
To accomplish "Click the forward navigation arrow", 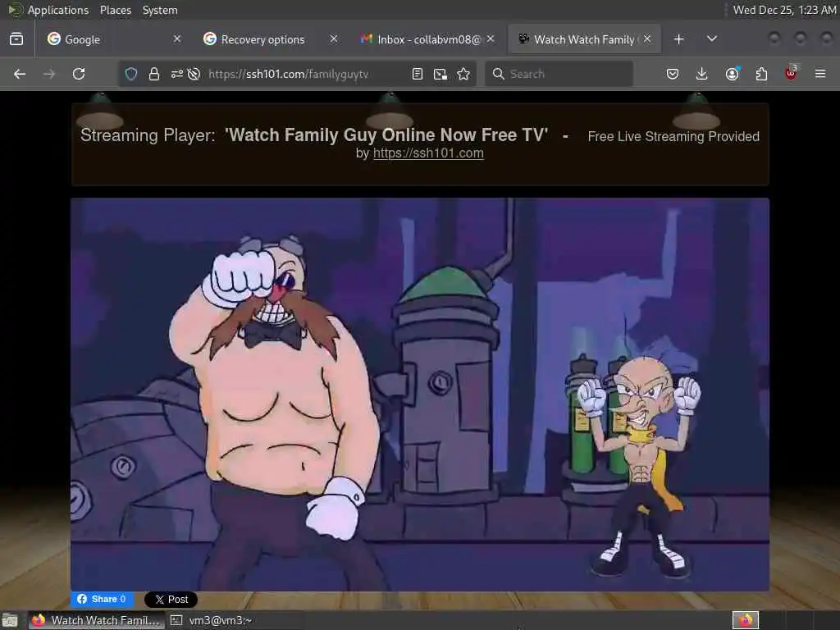I will click(x=49, y=74).
